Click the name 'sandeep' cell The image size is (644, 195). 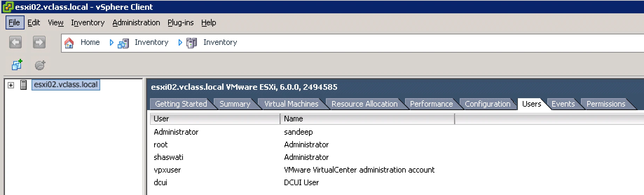(298, 132)
